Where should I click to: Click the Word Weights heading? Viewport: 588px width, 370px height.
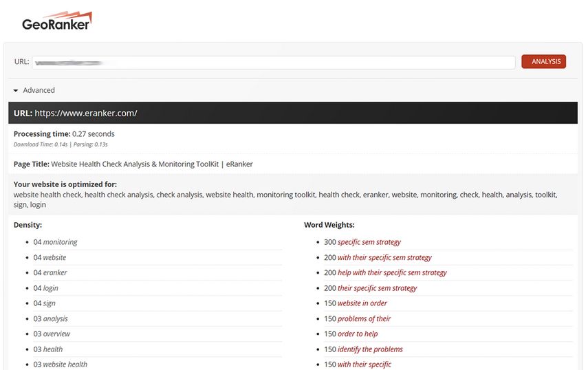click(x=329, y=225)
